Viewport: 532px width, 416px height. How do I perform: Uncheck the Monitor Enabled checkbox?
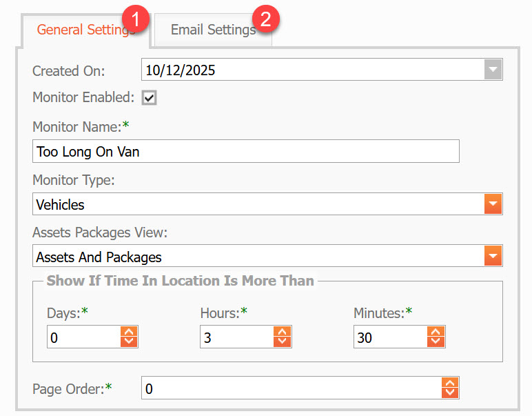(x=150, y=97)
